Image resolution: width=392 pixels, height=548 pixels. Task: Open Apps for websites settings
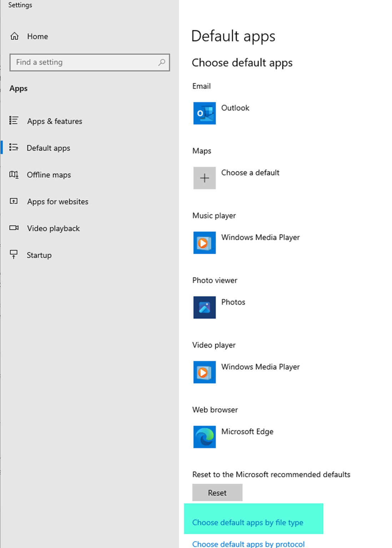point(58,202)
